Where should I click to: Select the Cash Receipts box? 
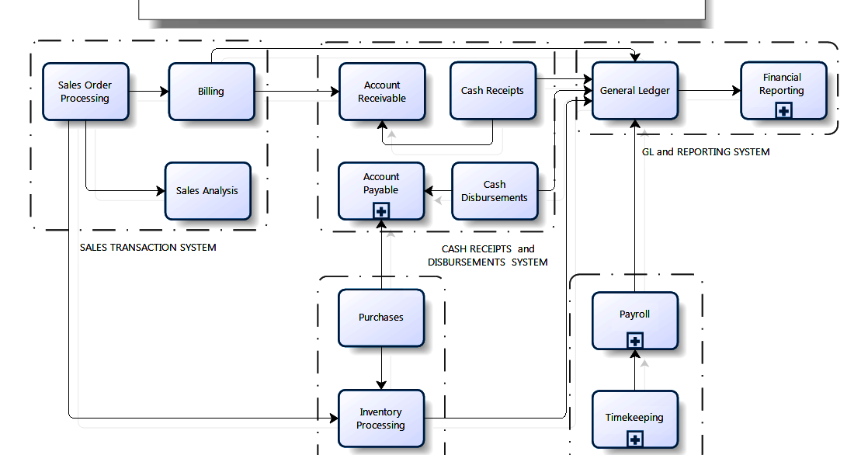[x=493, y=91]
